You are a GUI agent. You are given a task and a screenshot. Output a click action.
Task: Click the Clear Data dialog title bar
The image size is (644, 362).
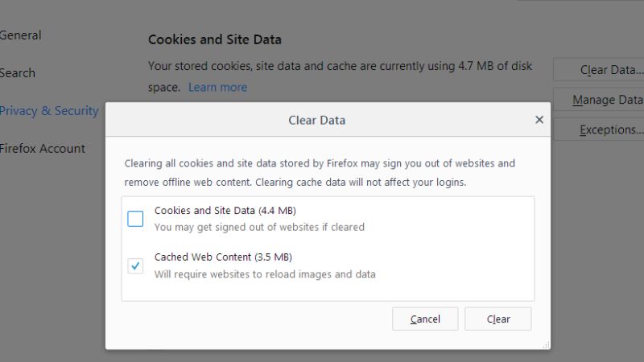click(316, 120)
